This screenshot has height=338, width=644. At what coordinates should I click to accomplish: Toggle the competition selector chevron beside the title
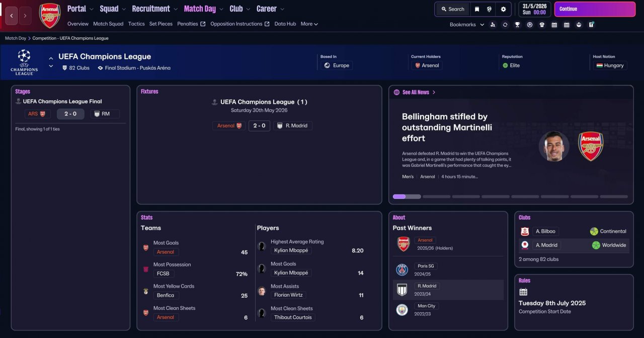tap(51, 62)
